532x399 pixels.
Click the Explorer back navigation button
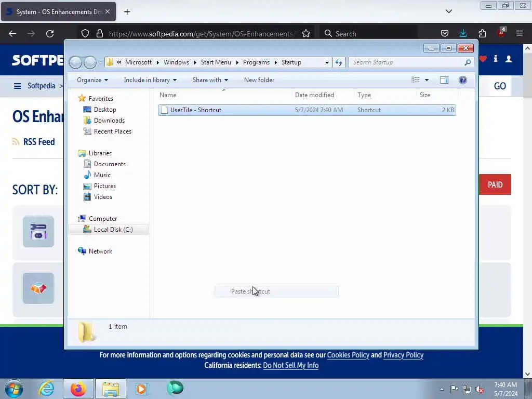(x=75, y=62)
